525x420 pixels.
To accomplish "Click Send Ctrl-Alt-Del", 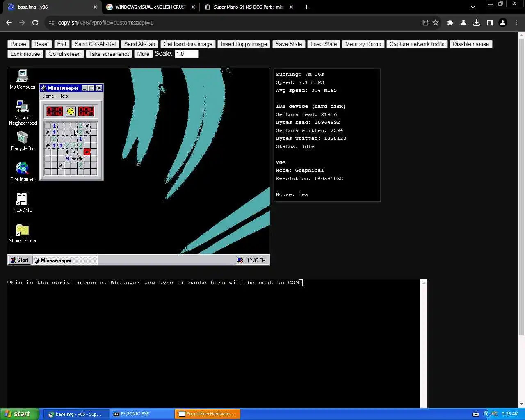I will (95, 44).
